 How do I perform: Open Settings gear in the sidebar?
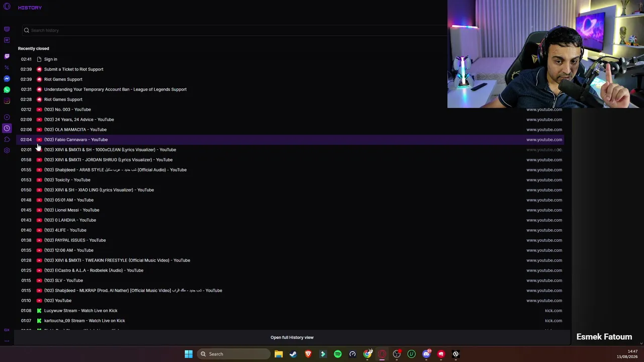coord(7,150)
